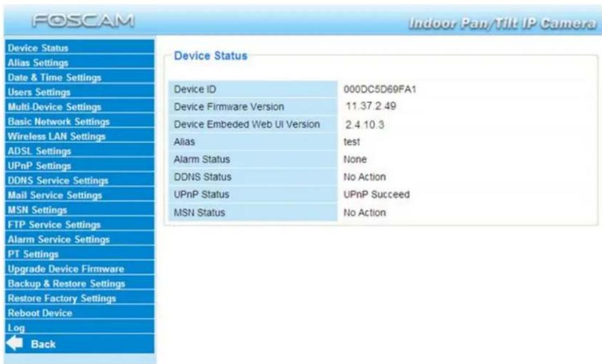
Task: Choose Reboot Device
Action: (x=40, y=313)
